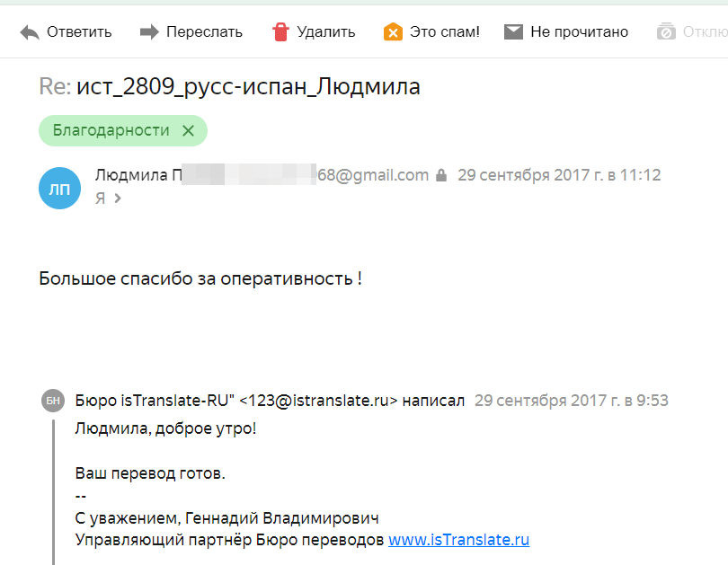
Task: Expand recipient details chevron next to Я
Action: click(x=118, y=199)
